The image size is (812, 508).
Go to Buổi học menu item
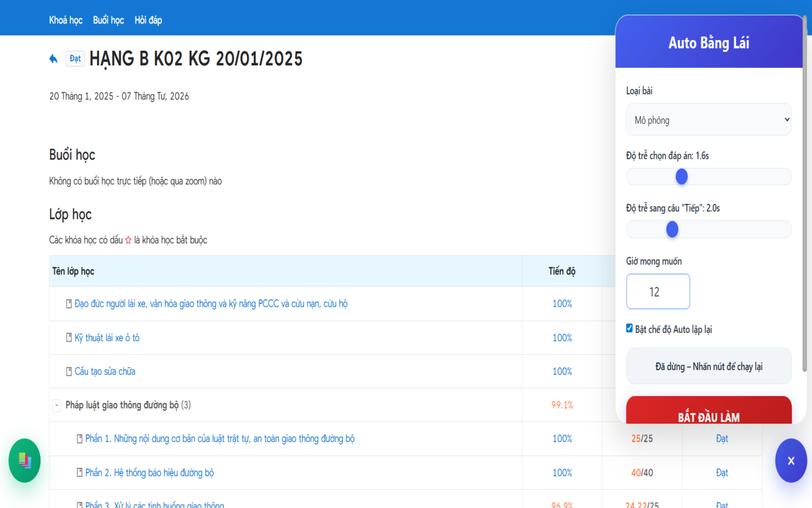(x=108, y=20)
